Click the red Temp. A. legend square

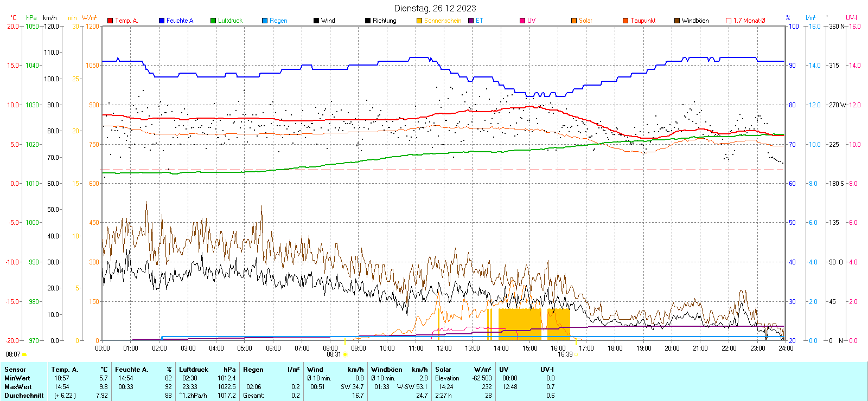[x=111, y=21]
